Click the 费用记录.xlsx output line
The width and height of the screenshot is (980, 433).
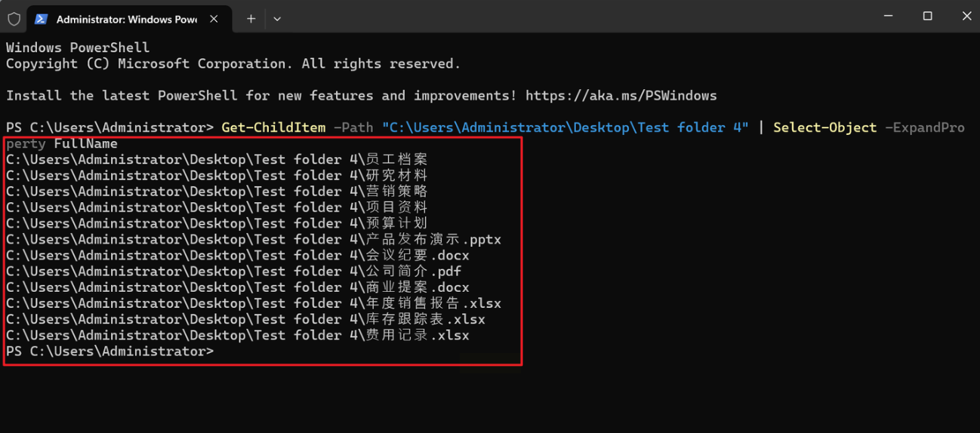[x=237, y=335]
